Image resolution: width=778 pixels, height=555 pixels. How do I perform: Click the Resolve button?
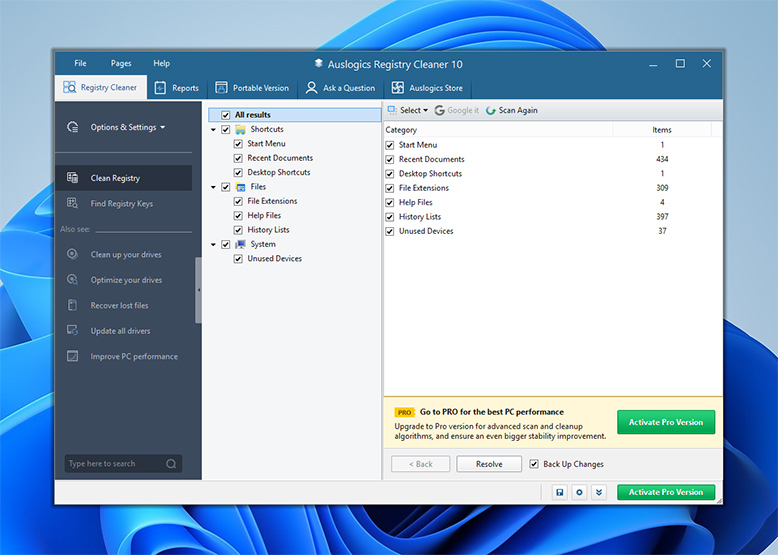489,464
